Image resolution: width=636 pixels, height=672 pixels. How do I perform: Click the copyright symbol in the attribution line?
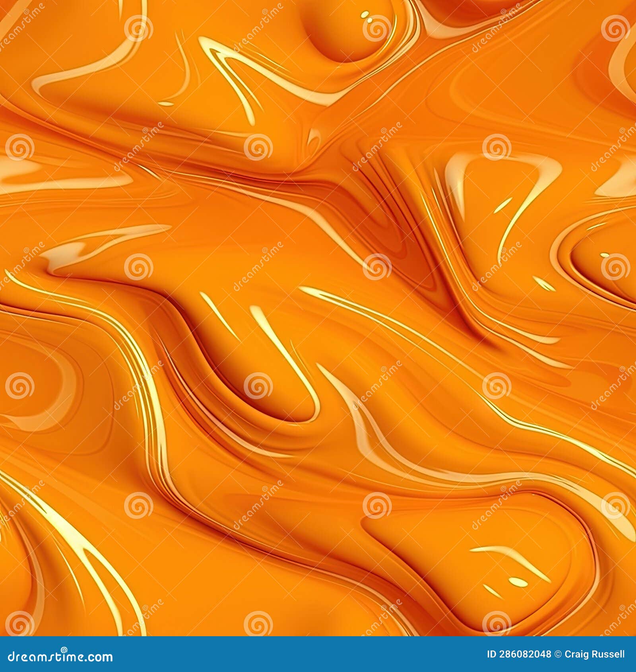point(557,654)
